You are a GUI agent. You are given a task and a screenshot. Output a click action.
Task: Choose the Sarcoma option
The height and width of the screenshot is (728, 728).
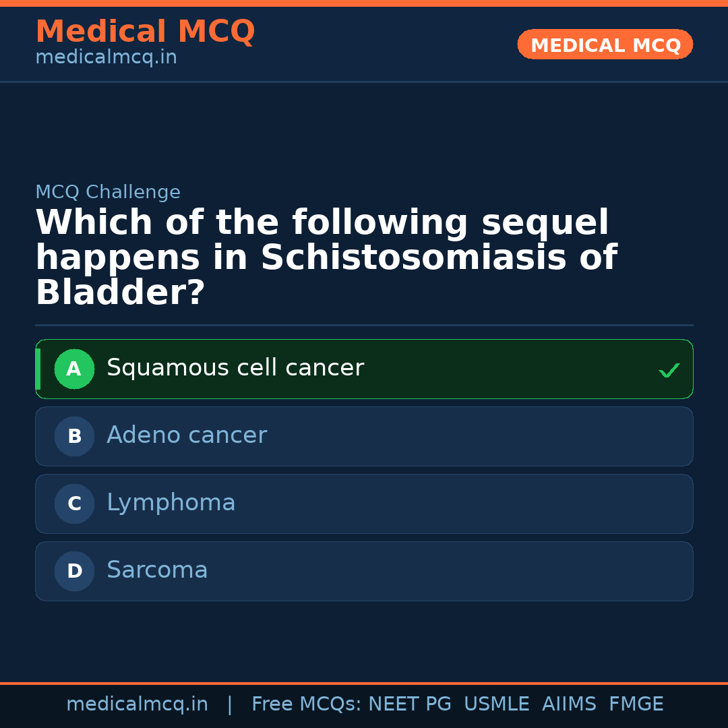click(x=157, y=570)
